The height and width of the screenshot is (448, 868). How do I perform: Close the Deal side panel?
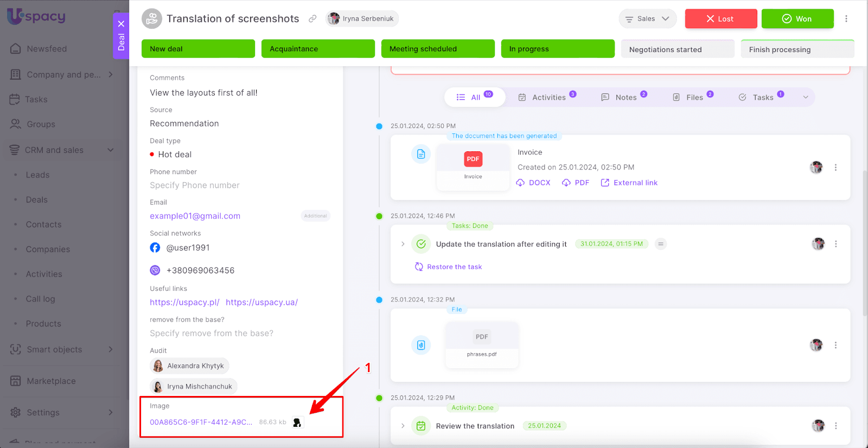pos(121,24)
